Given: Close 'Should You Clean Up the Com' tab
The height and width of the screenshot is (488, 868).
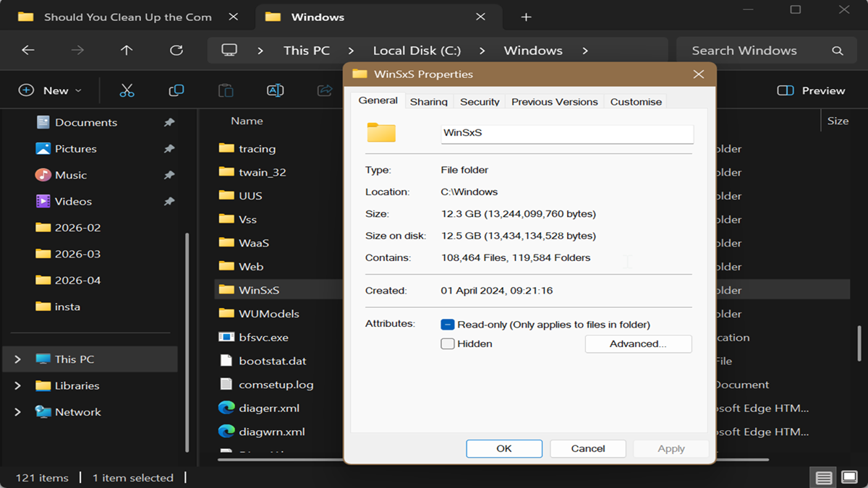Looking at the screenshot, I should 233,17.
